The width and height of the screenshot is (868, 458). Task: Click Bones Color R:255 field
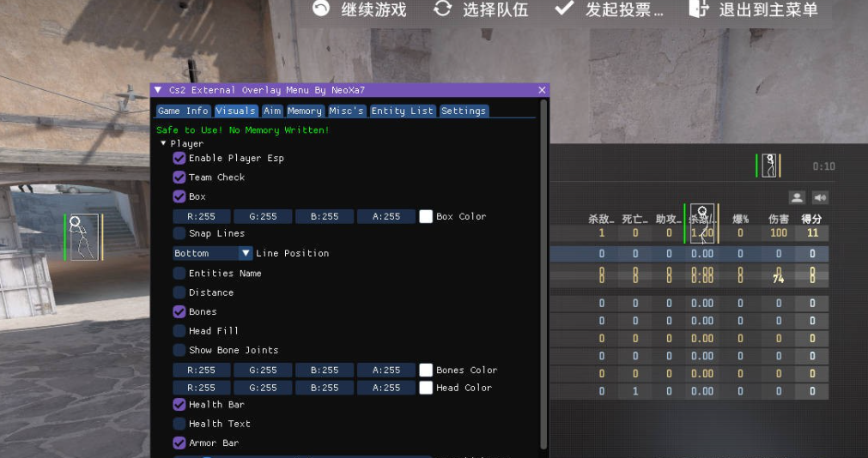[x=202, y=370]
